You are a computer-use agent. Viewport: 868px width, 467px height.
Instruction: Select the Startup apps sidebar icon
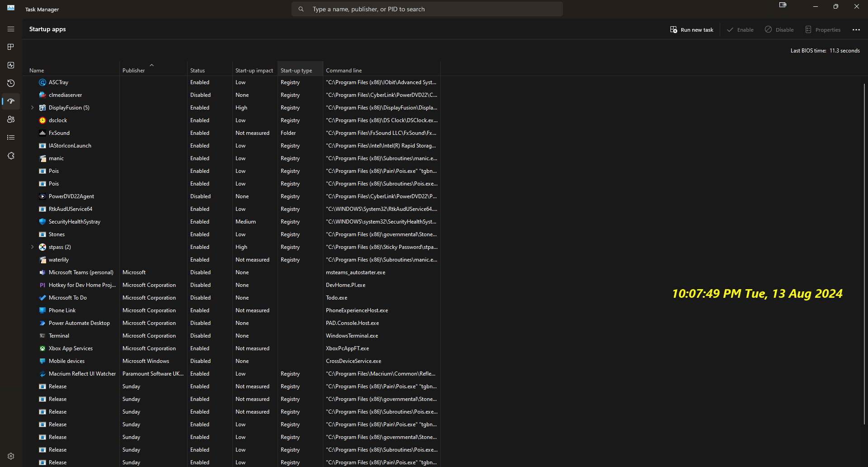tap(11, 101)
